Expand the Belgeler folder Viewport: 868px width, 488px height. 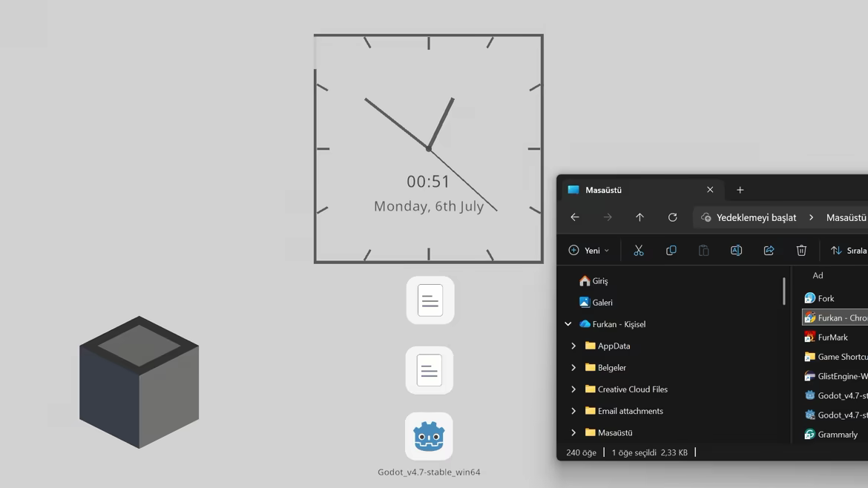click(573, 367)
